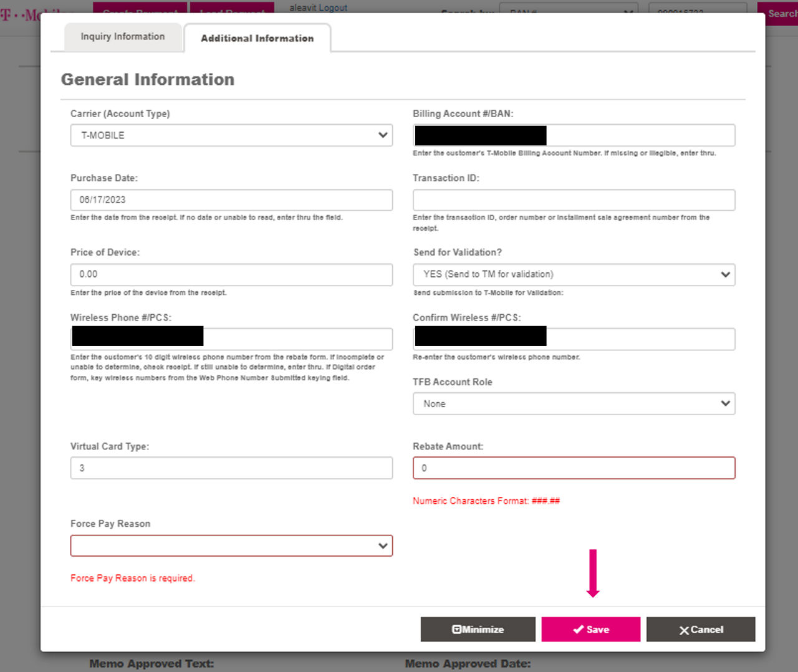Click the Virtual Card Type field
798x672 pixels.
tap(231, 468)
